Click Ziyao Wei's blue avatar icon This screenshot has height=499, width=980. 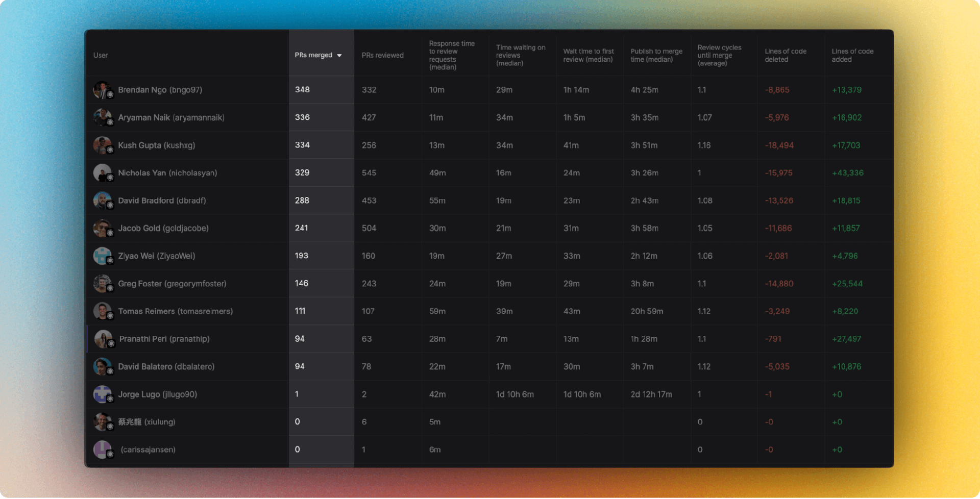tap(103, 256)
